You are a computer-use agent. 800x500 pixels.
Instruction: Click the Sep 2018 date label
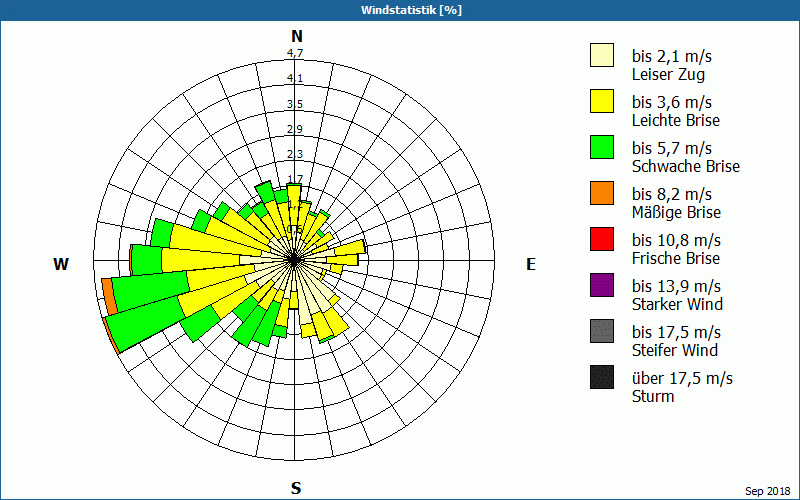[x=768, y=491]
